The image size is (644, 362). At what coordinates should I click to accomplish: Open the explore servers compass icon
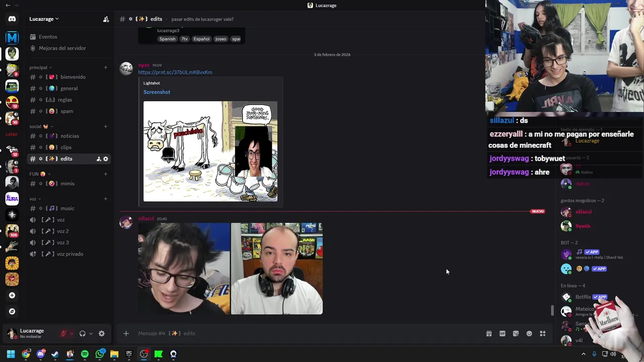[x=12, y=311]
